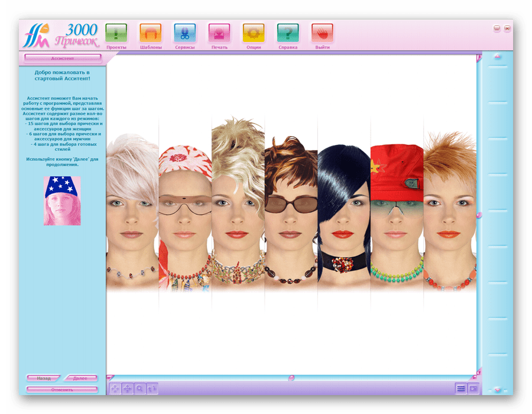532x414 pixels.
Task: Select the magnifier zoom tool
Action: 140,389
